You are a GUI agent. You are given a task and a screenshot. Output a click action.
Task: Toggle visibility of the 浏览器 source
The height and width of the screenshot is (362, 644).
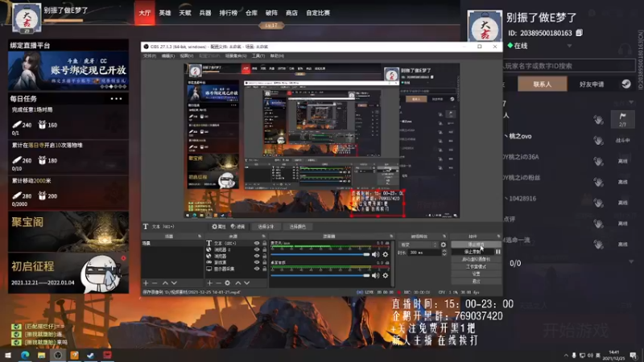point(257,256)
